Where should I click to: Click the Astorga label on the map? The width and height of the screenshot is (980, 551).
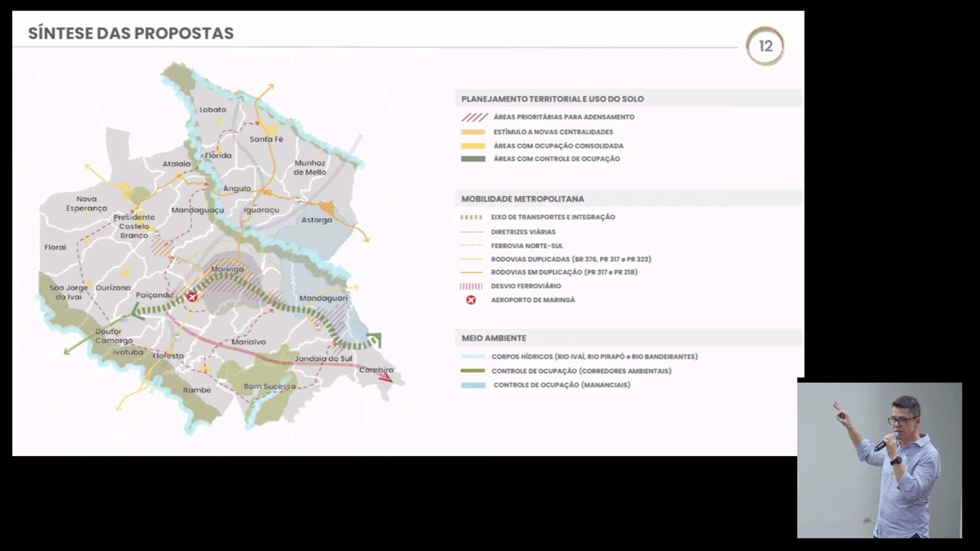click(x=316, y=220)
